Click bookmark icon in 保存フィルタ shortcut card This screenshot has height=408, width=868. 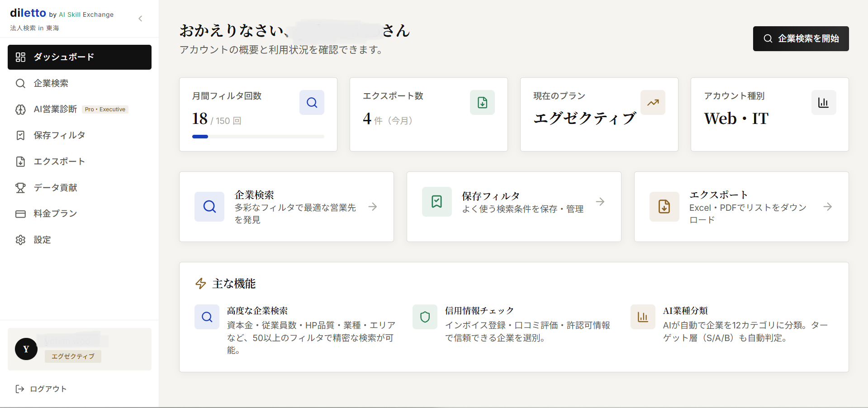437,202
